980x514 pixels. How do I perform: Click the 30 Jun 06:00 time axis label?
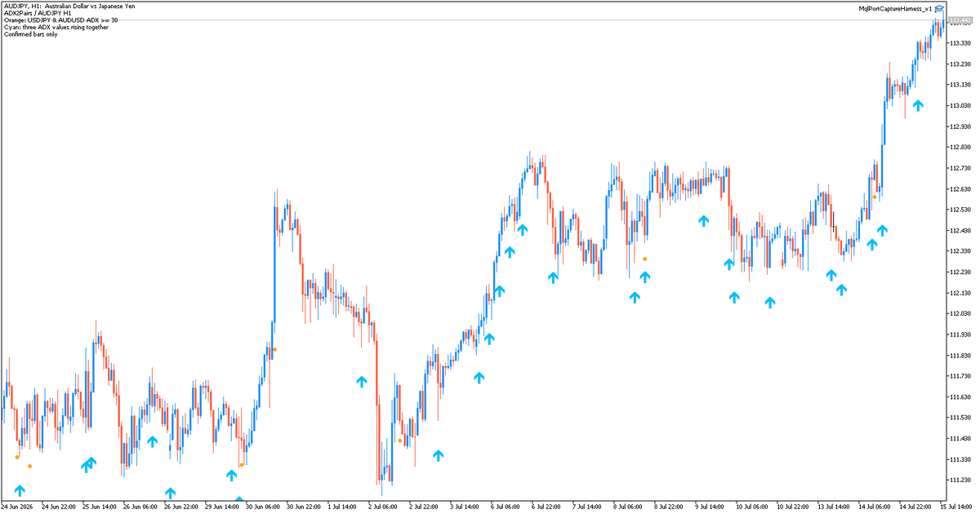point(263,506)
